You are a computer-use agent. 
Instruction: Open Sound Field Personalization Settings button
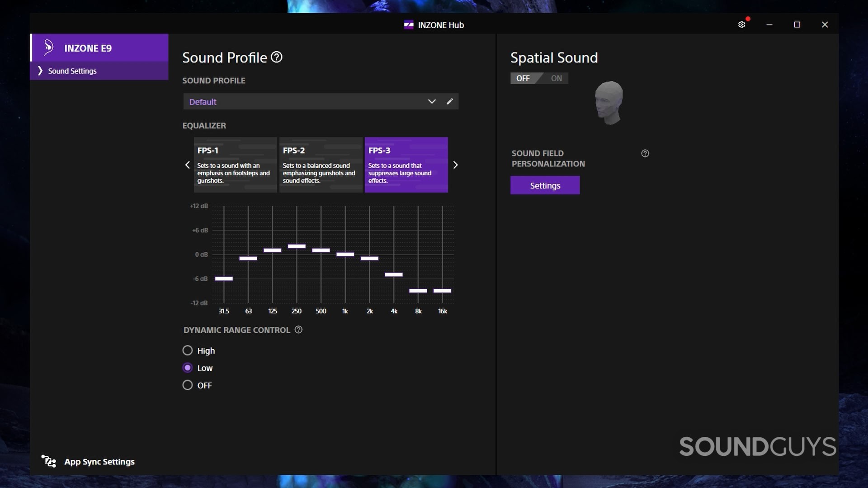pos(545,185)
